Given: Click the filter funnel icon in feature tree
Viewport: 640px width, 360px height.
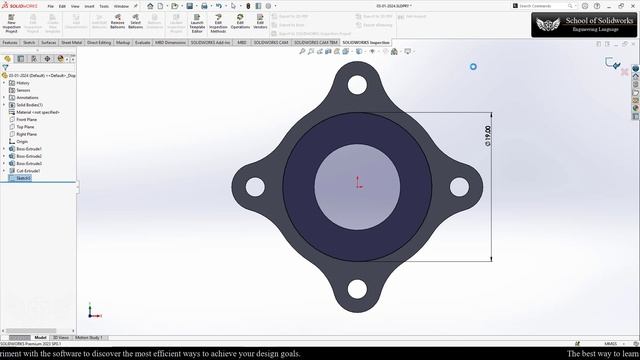Looking at the screenshot, I should (5, 68).
